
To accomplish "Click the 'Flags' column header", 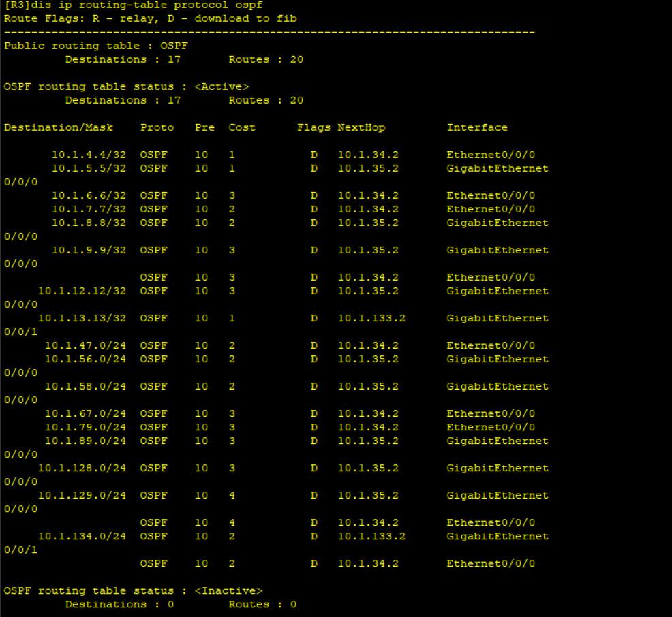I will point(314,127).
